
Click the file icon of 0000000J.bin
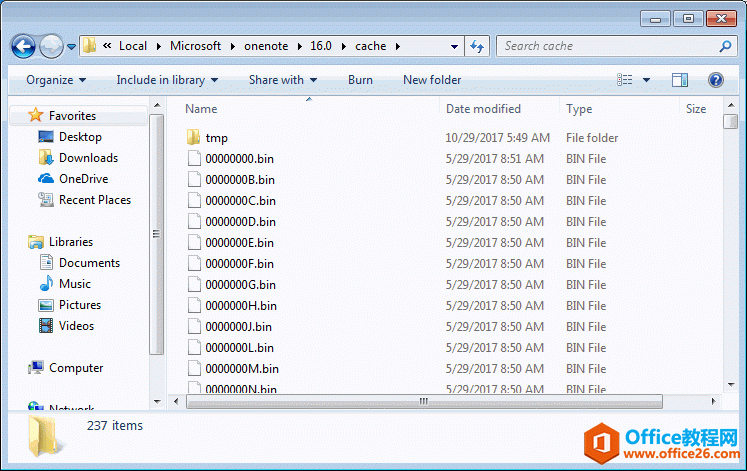(194, 326)
